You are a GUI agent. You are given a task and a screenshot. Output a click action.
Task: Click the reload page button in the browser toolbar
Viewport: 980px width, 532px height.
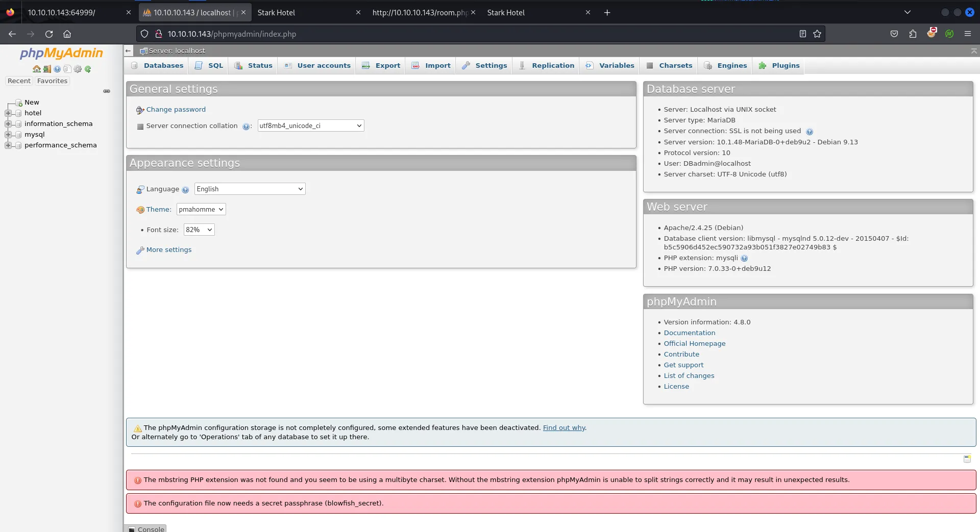click(49, 34)
